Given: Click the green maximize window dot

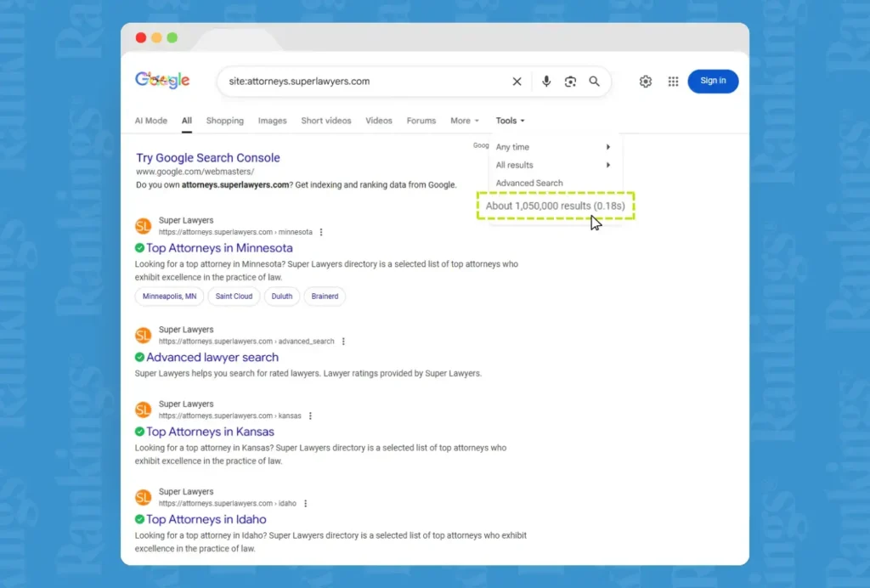Looking at the screenshot, I should 172,37.
